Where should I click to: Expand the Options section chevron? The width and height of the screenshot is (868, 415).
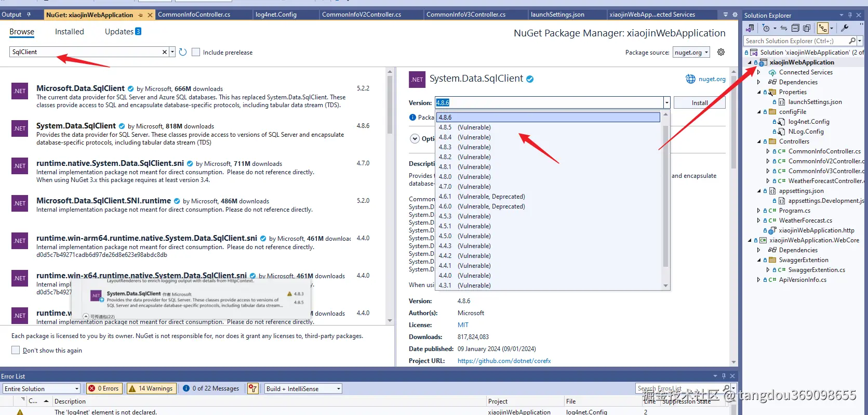[x=415, y=139]
